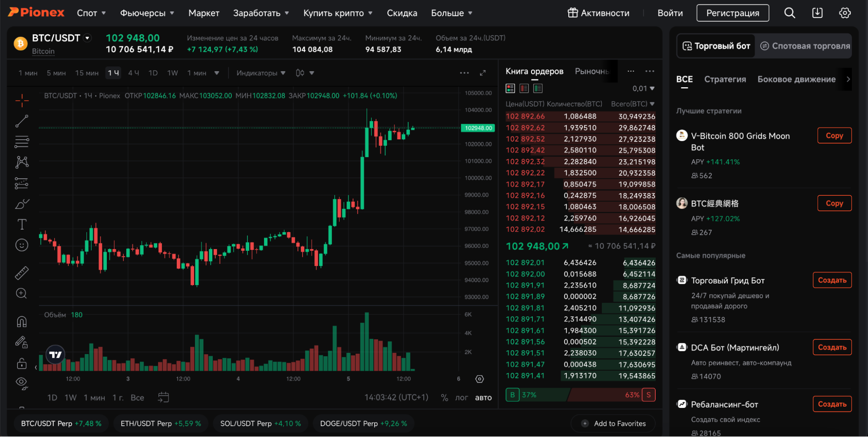Create a DCA Бот (Мартингейл)
Screen dimensions: 868x437
click(832, 347)
